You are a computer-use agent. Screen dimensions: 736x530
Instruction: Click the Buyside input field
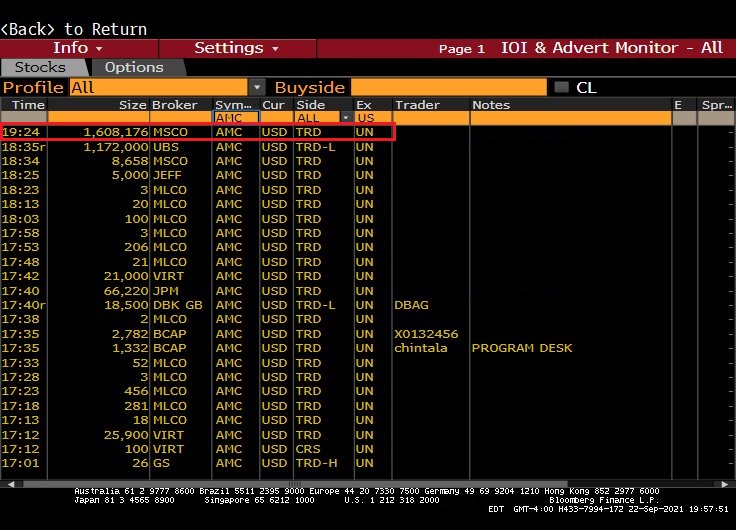coord(449,87)
